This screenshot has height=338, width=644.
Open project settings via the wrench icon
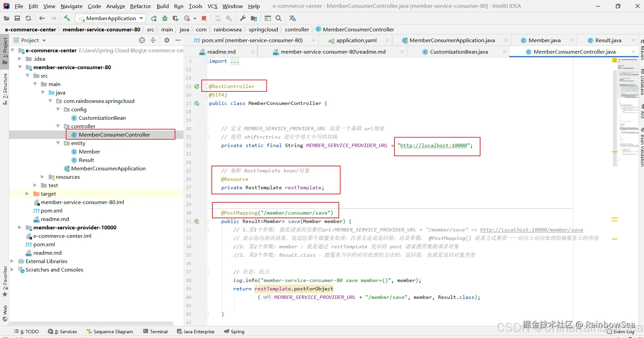click(x=243, y=18)
